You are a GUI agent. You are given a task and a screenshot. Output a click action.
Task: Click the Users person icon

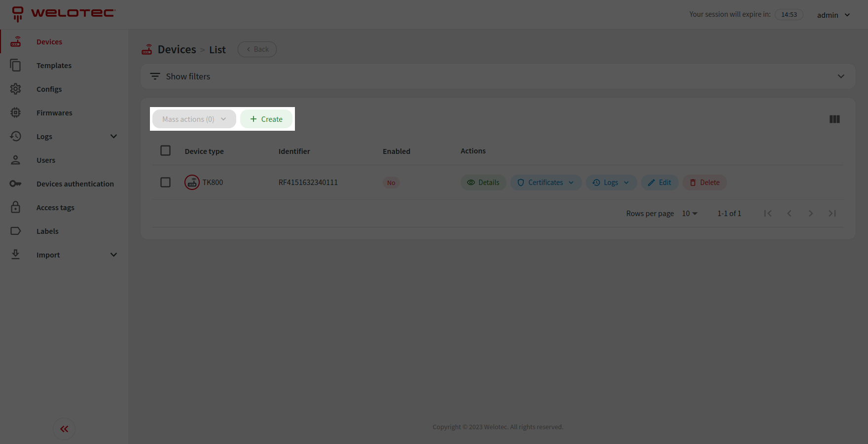click(x=16, y=160)
